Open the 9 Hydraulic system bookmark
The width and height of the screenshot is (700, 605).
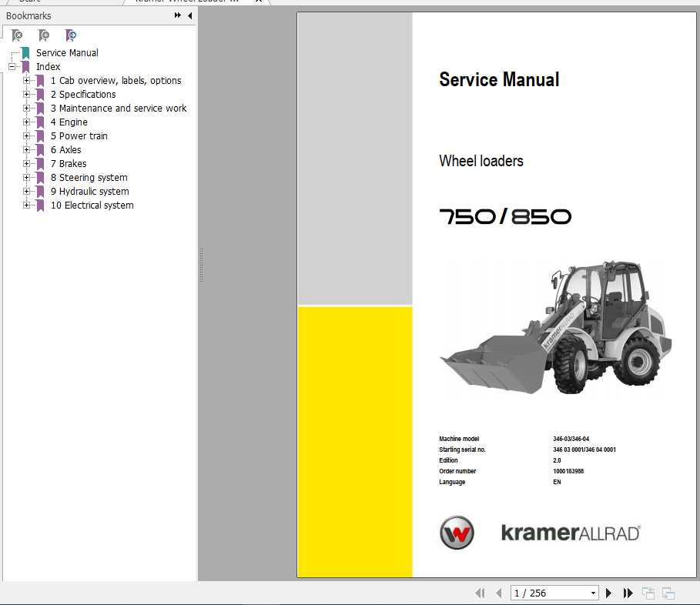[x=90, y=192]
